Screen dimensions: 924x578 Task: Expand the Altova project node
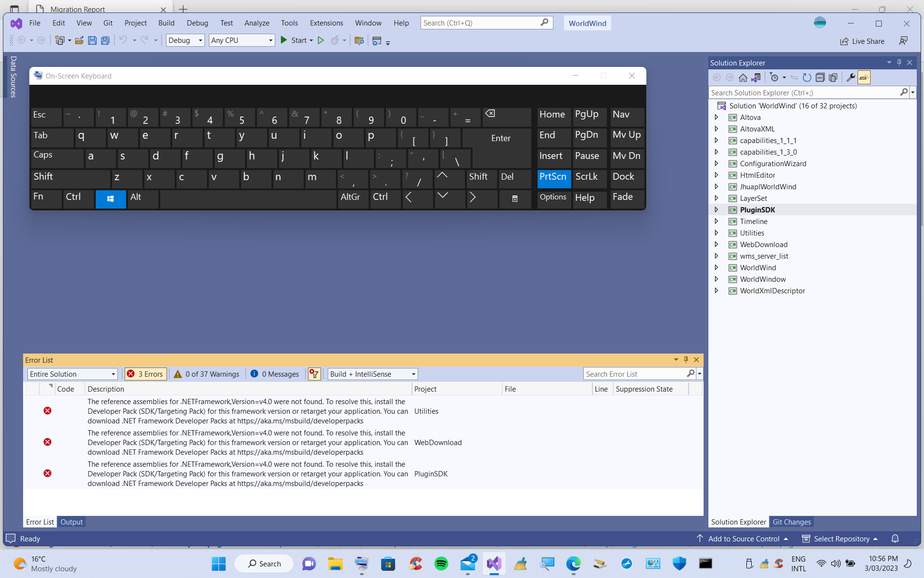tap(716, 117)
